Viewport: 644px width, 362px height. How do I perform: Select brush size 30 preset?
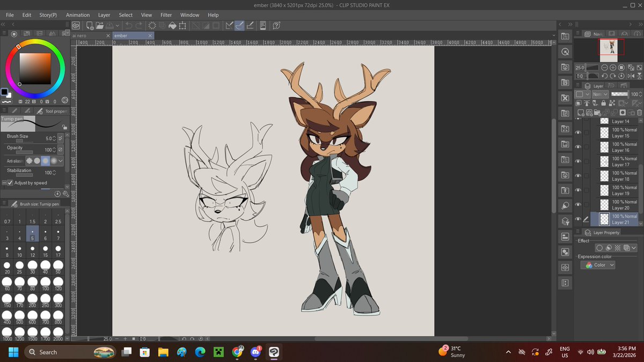point(33,268)
